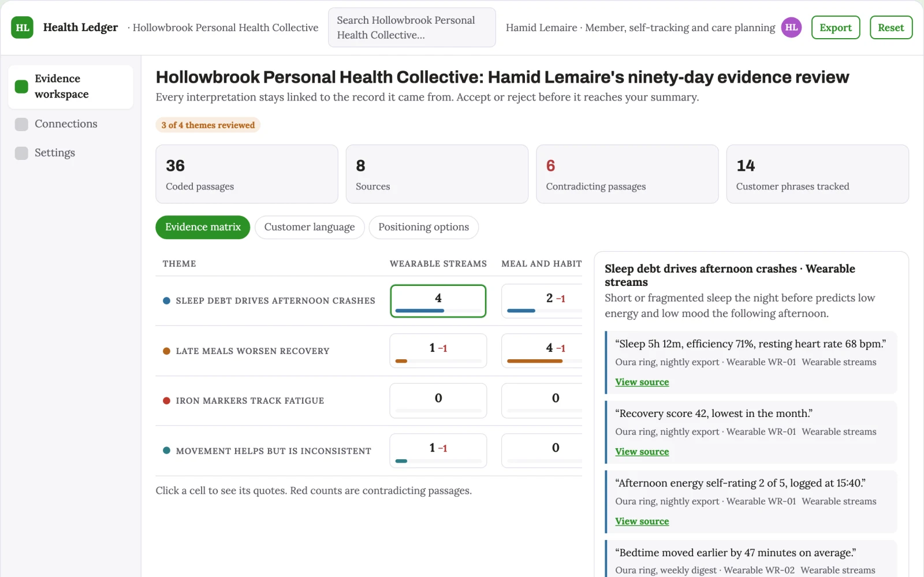Screen dimensions: 924x577
Task: Select Movement Helps Wearable Streams cell
Action: coord(438,451)
